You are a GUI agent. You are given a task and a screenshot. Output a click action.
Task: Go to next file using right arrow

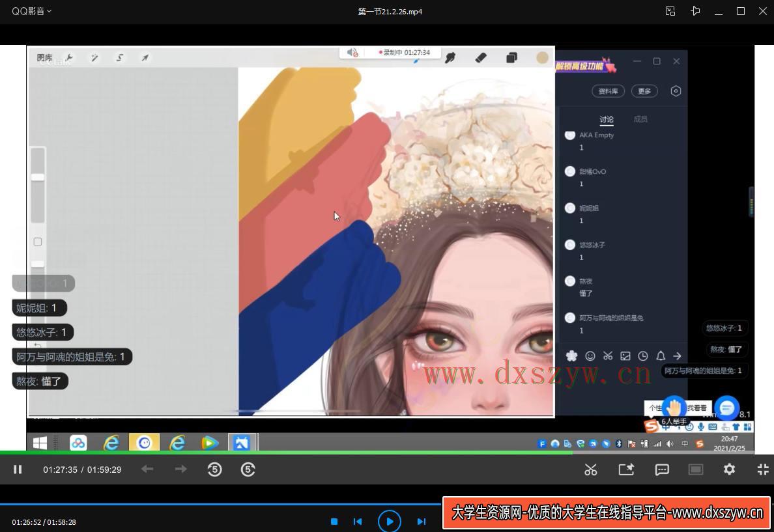tap(180, 469)
